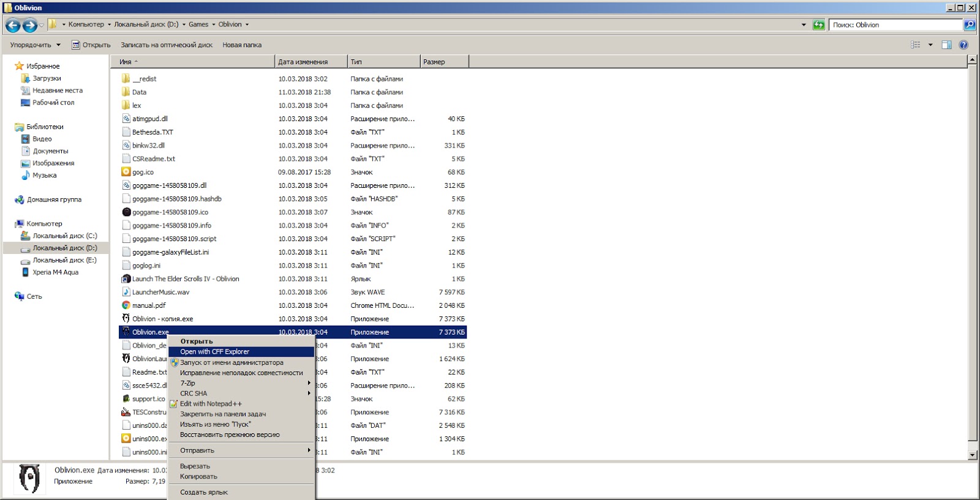This screenshot has width=980, height=500.
Task: Select the lex folder icon
Action: 126,105
